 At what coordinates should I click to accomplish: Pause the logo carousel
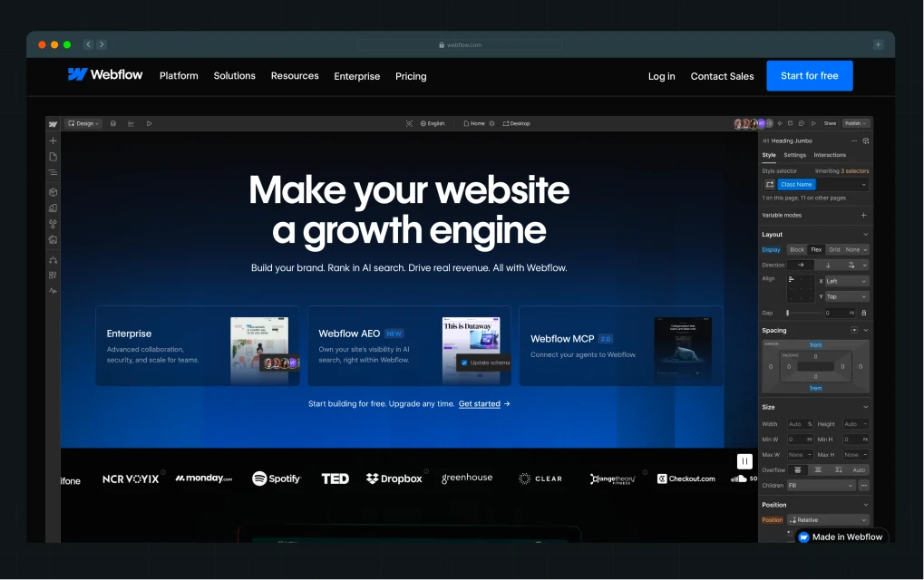tap(744, 461)
